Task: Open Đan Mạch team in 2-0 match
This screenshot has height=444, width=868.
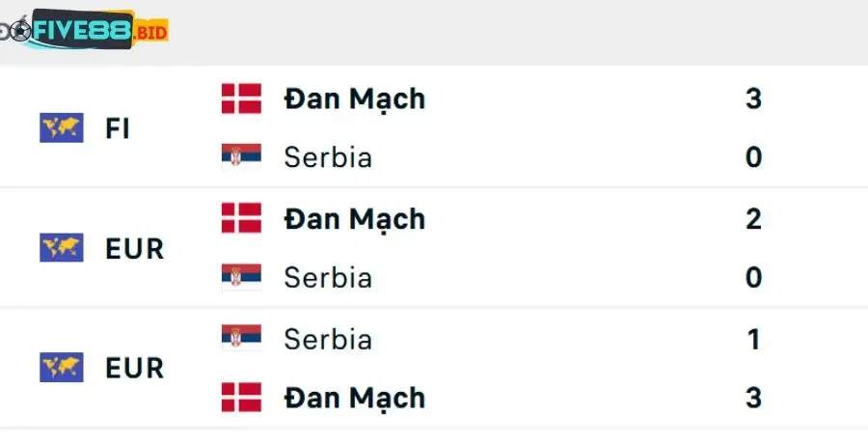Action: point(354,219)
